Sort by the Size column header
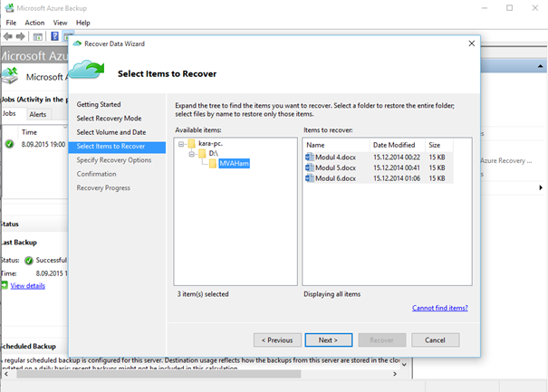Image resolution: width=548 pixels, height=392 pixels. [439, 145]
